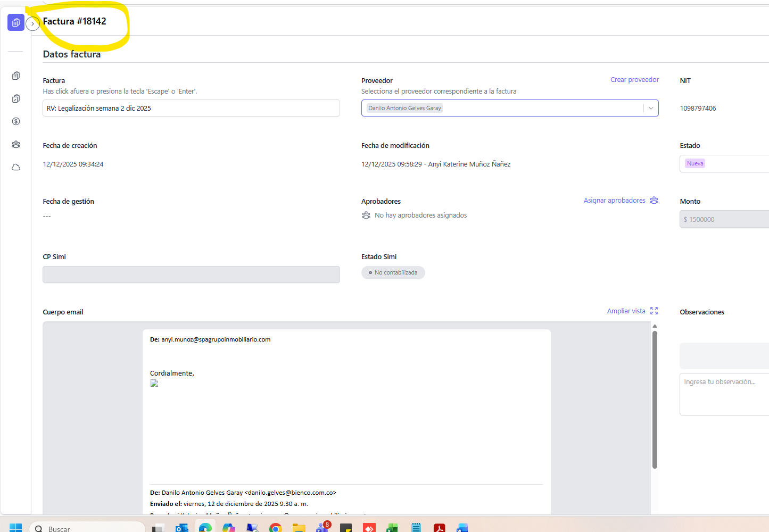The image size is (769, 532).
Task: Click the expand arrows icon beside Ampliar vista
Action: [654, 311]
